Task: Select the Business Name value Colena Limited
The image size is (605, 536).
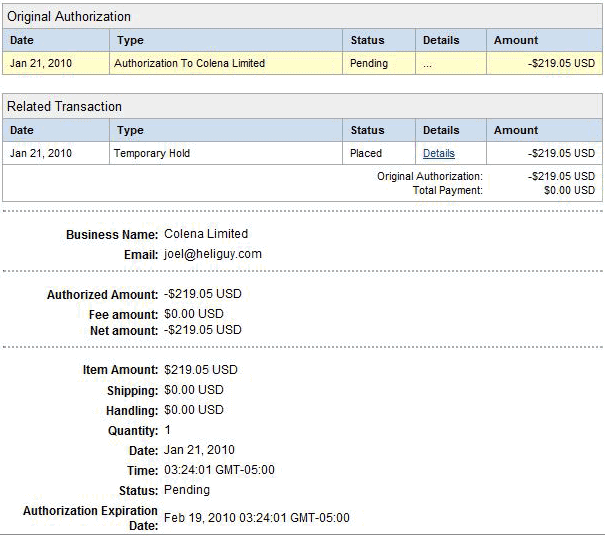Action: (x=206, y=234)
